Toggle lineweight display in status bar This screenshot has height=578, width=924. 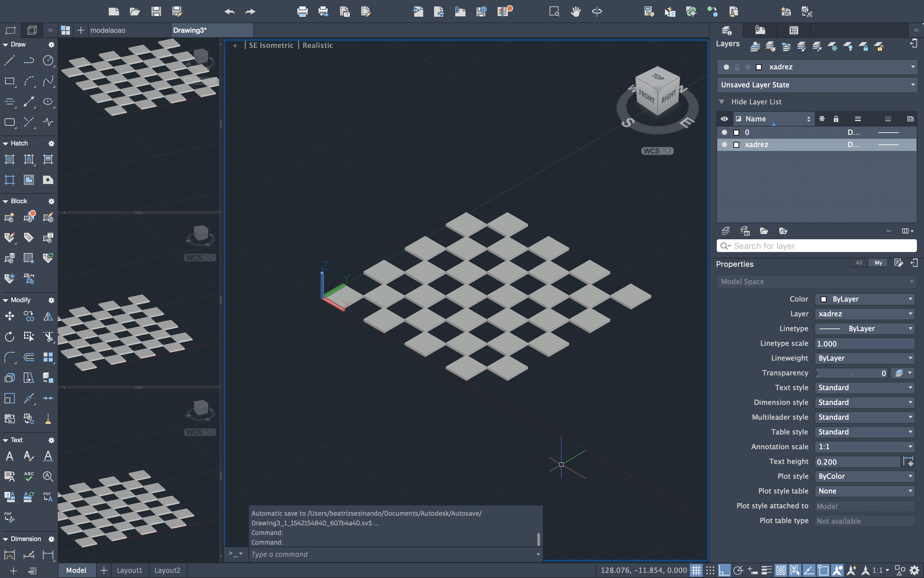[x=766, y=570]
